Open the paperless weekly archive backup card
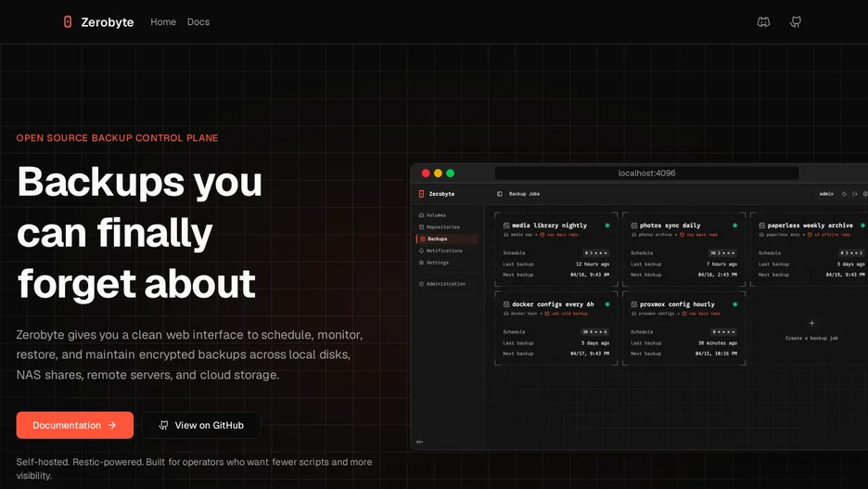This screenshot has width=868, height=489. tap(810, 250)
